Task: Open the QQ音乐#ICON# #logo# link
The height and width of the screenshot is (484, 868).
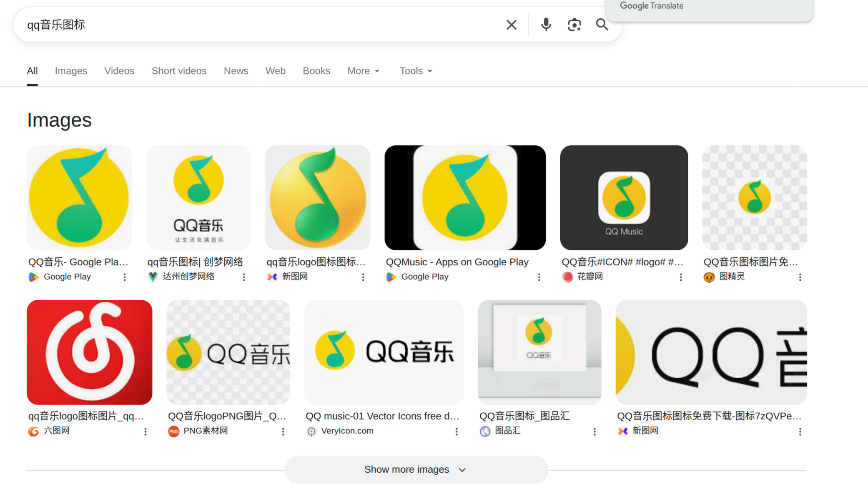Action: (x=622, y=262)
